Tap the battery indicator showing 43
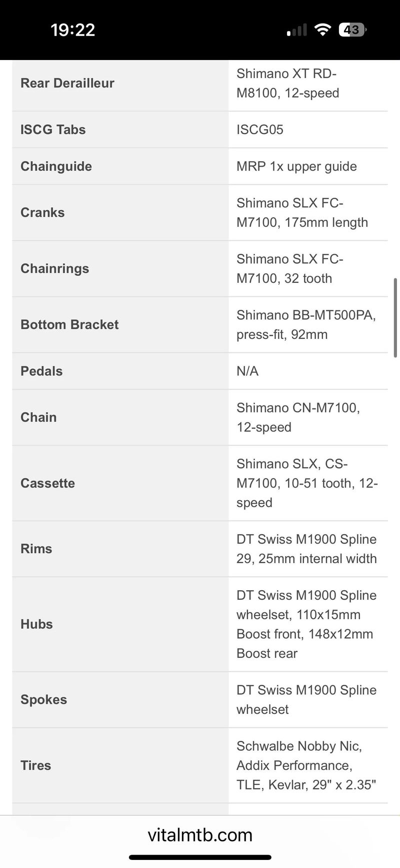 point(352,30)
